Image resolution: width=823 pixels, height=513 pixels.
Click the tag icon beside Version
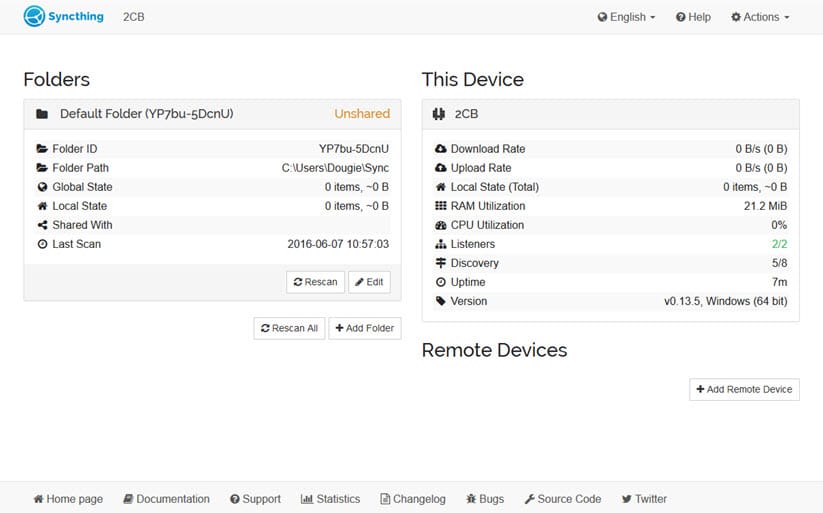440,301
